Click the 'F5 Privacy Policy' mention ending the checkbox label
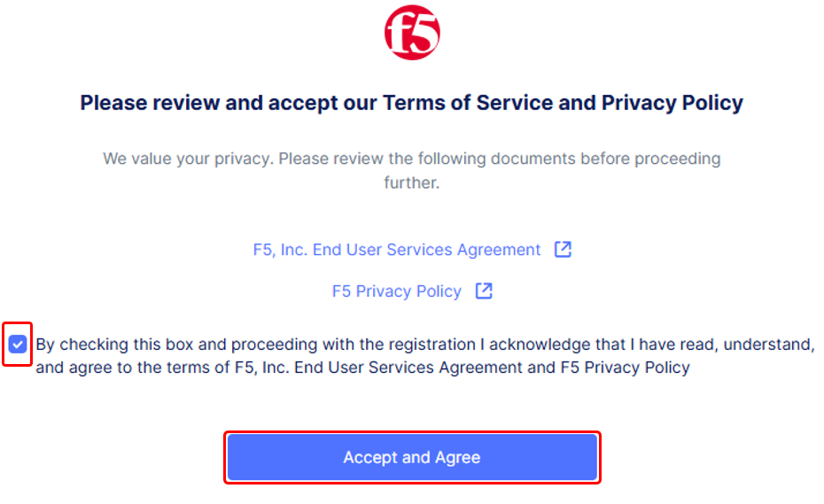 coord(625,368)
